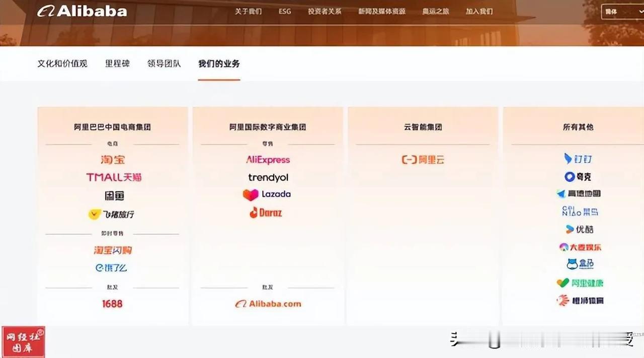Viewport: 644px width, 358px height.
Task: Switch to the 领导团队 tab
Action: click(x=164, y=63)
